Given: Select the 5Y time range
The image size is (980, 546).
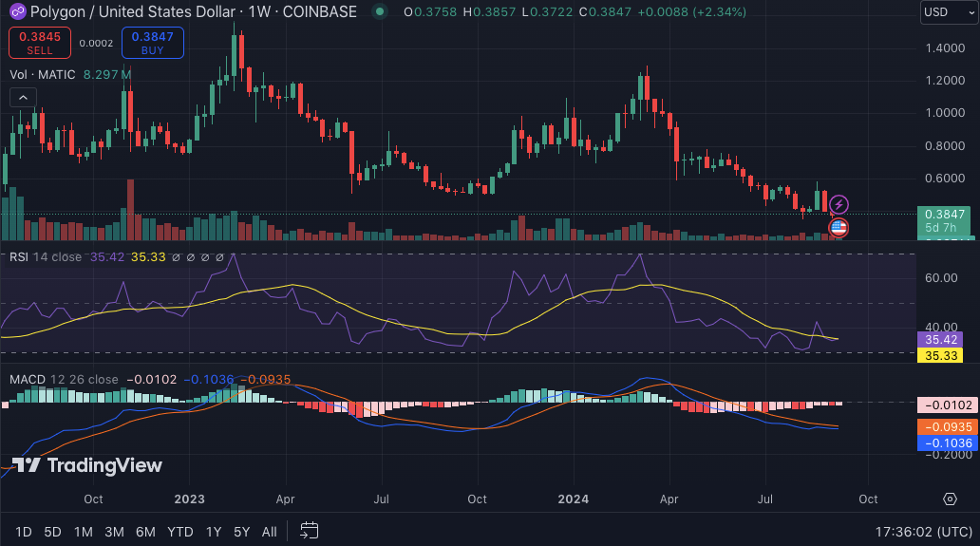Looking at the screenshot, I should (242, 532).
